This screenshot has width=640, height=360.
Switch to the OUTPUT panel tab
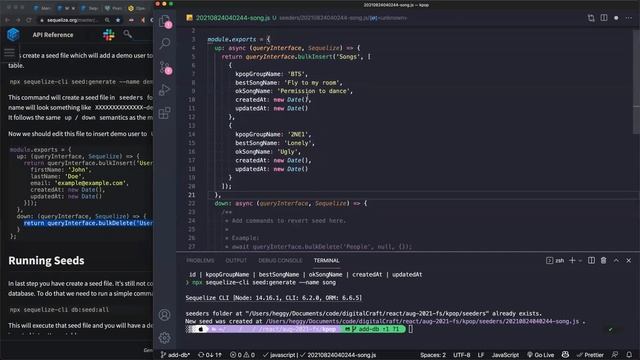[x=236, y=260]
